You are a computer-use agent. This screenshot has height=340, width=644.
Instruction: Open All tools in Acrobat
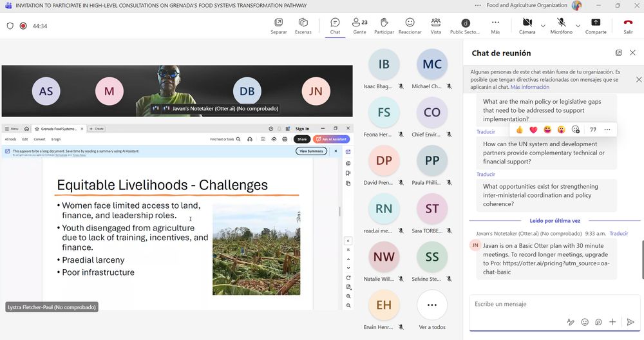click(x=11, y=139)
